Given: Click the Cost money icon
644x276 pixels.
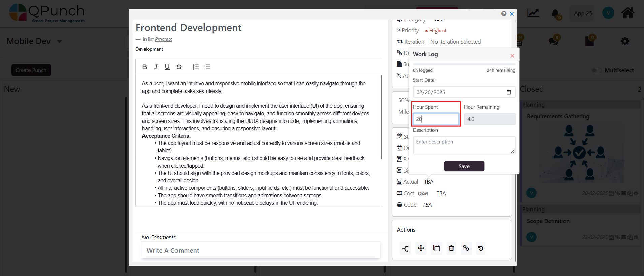Looking at the screenshot, I should [399, 193].
